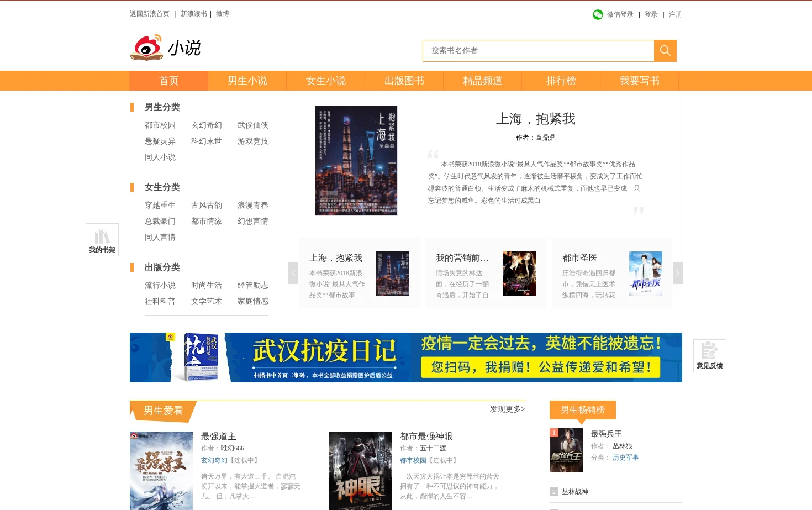Click 历史军事 category link

coord(626,458)
